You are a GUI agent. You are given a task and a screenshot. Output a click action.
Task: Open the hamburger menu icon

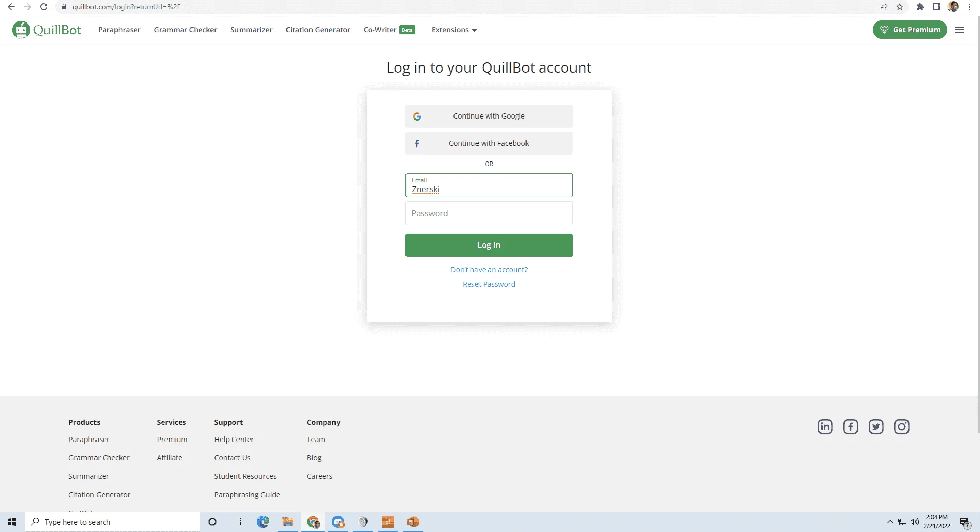(x=960, y=30)
